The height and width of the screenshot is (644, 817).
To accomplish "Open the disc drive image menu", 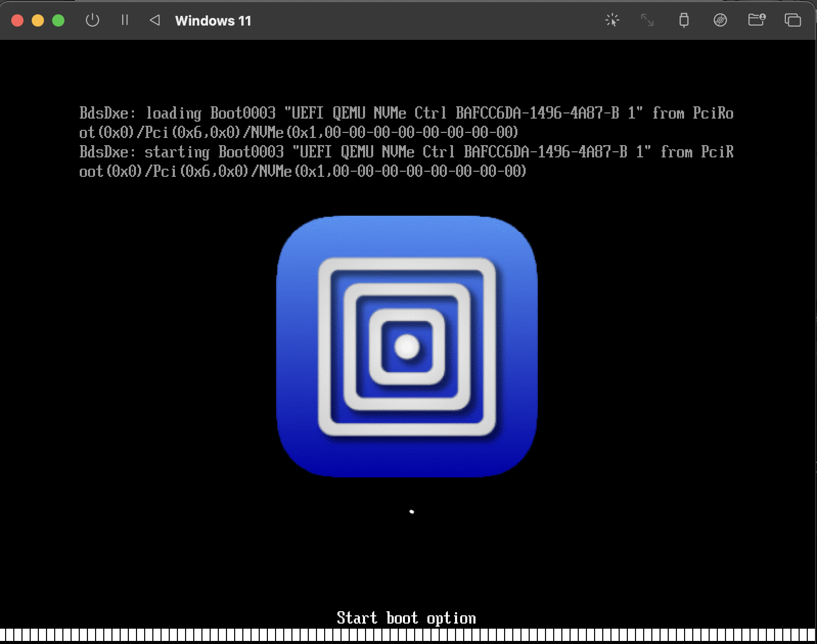I will click(x=720, y=20).
